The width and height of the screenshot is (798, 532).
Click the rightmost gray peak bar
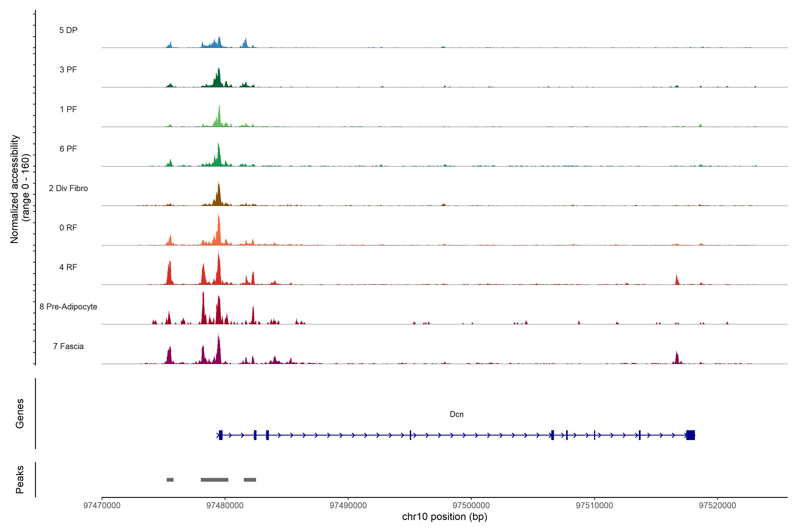pos(250,480)
